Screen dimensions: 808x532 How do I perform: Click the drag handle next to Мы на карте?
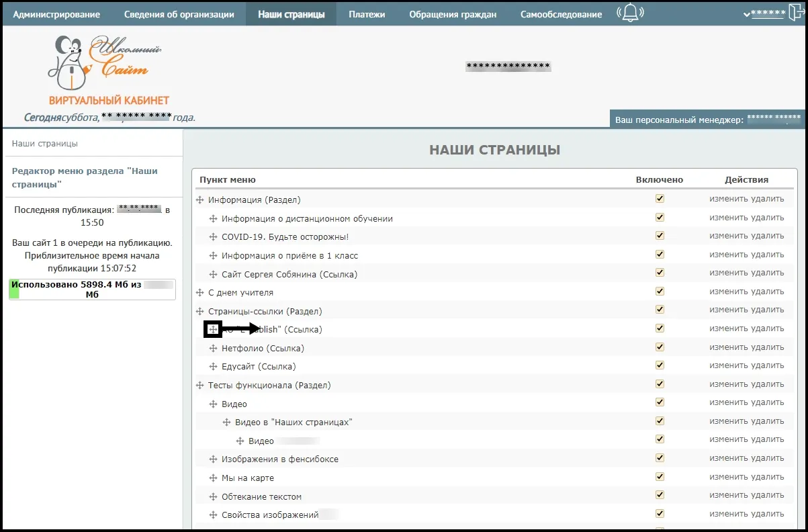pos(213,478)
